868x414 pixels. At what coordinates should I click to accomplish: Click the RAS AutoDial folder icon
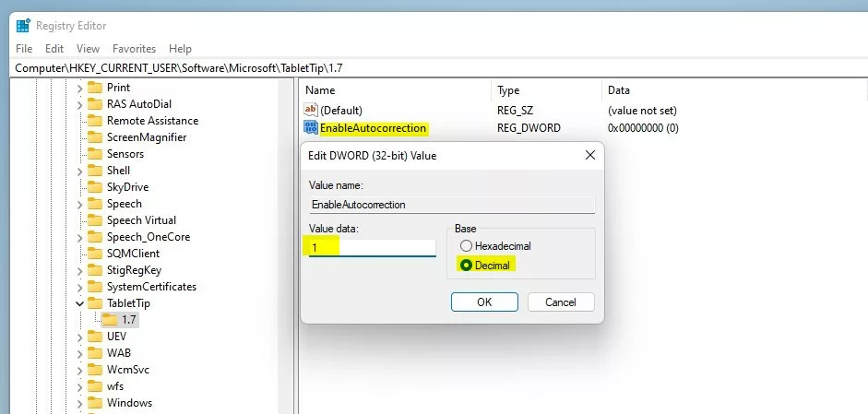tap(95, 104)
